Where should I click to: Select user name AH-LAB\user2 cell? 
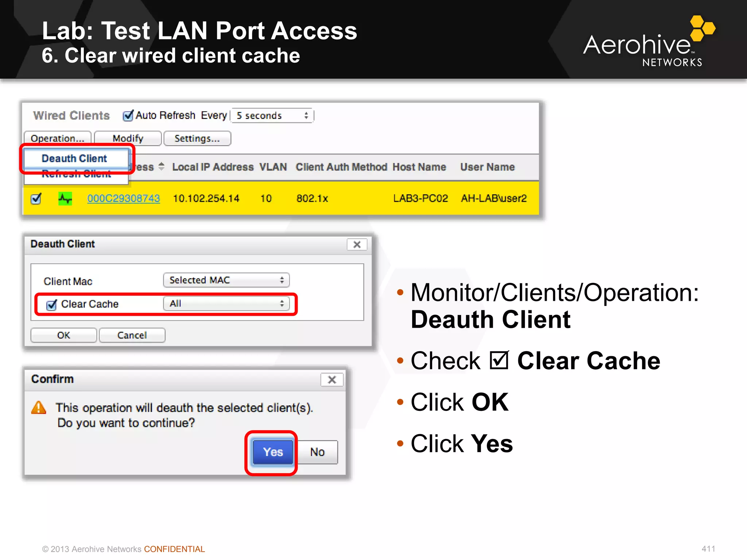tap(494, 198)
